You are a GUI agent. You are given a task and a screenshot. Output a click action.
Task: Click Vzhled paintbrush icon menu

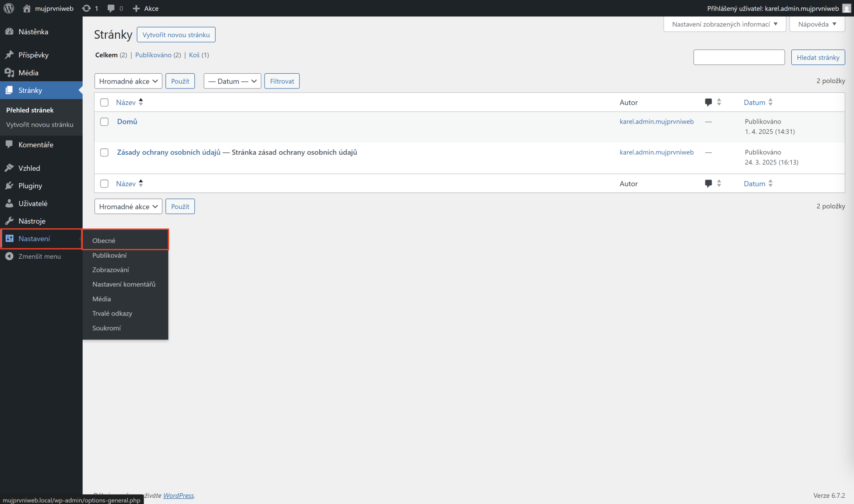point(9,168)
